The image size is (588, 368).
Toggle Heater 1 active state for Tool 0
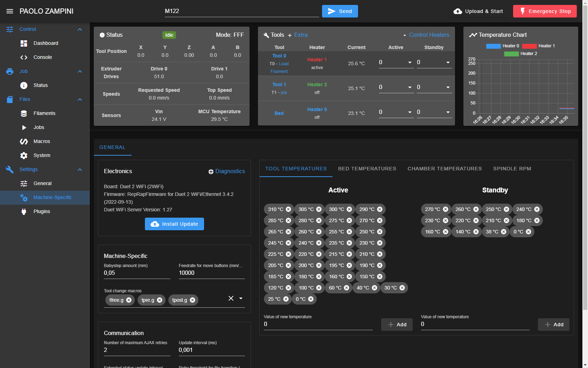coord(317,60)
